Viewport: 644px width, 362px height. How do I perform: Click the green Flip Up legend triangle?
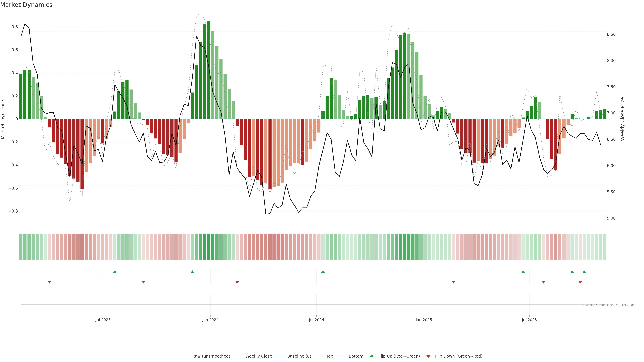pos(371,356)
